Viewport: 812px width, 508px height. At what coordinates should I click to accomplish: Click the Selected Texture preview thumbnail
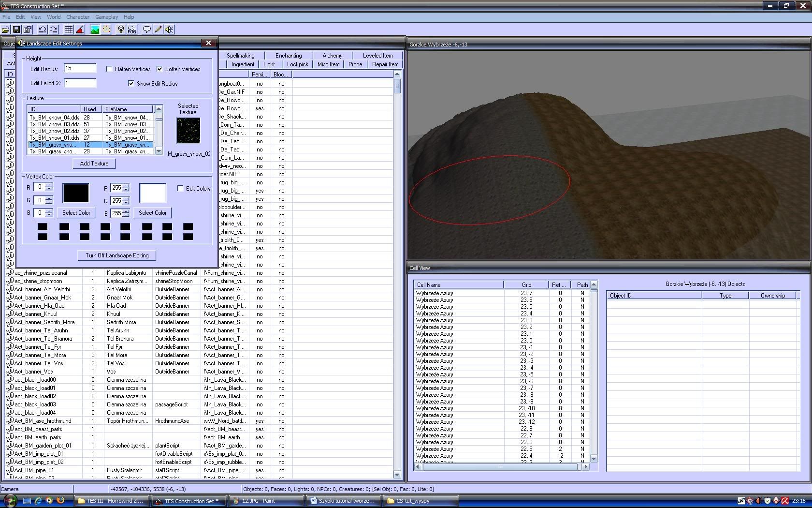[x=188, y=131]
